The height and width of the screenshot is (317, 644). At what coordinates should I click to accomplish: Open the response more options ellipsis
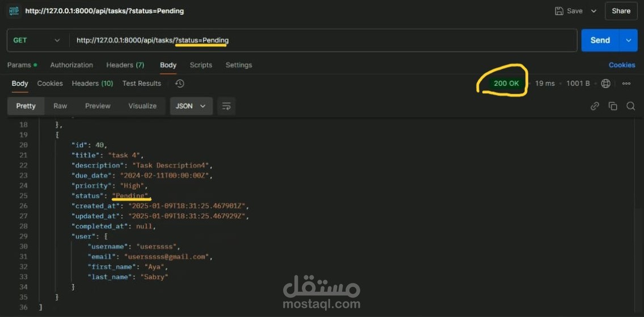click(626, 84)
